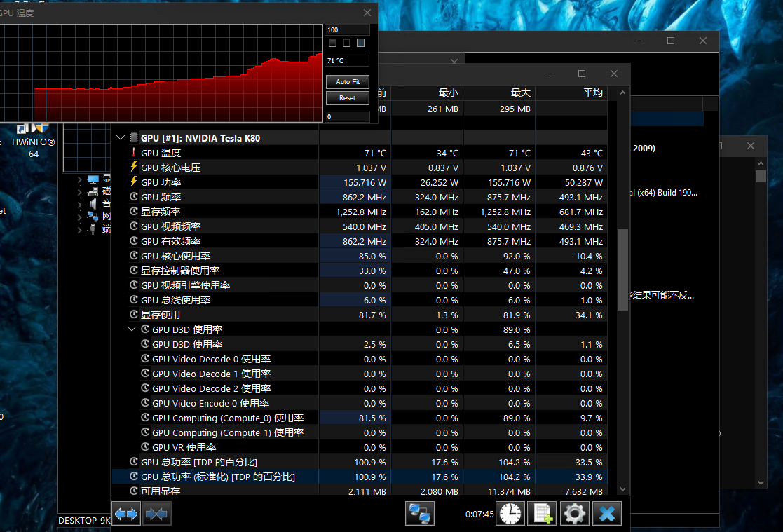Click the sensor list vertical scrollbar thumb
The width and height of the screenshot is (783, 532).
click(x=622, y=269)
